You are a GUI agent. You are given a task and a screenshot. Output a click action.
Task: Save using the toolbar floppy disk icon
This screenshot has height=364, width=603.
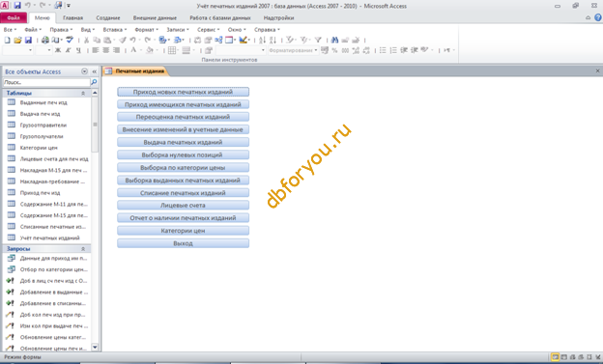[x=28, y=40]
